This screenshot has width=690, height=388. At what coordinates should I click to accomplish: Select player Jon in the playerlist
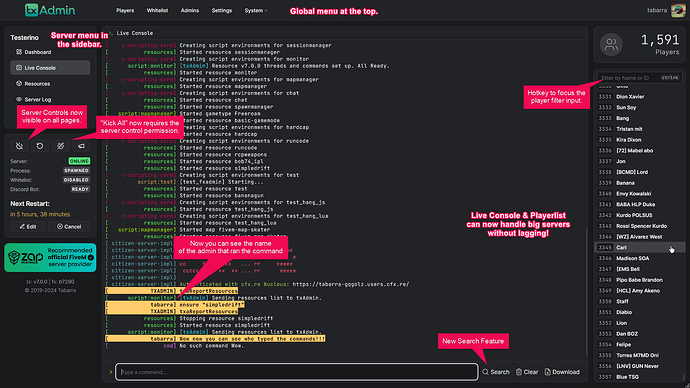pos(639,161)
